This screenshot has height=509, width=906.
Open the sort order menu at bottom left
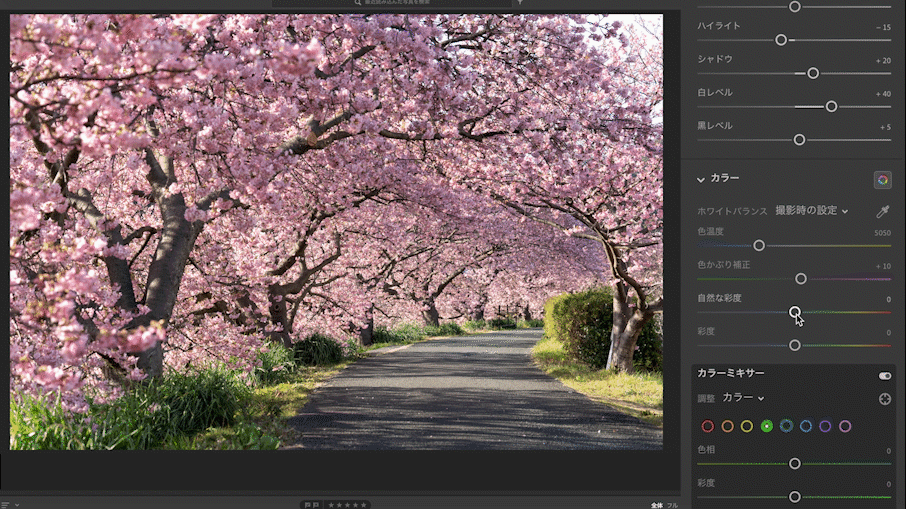pyautogui.click(x=10, y=505)
